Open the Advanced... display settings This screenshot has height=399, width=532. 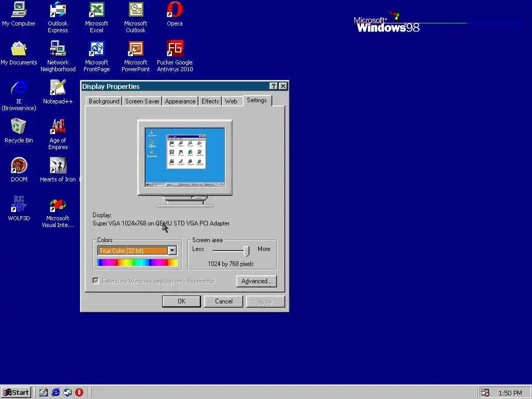257,281
